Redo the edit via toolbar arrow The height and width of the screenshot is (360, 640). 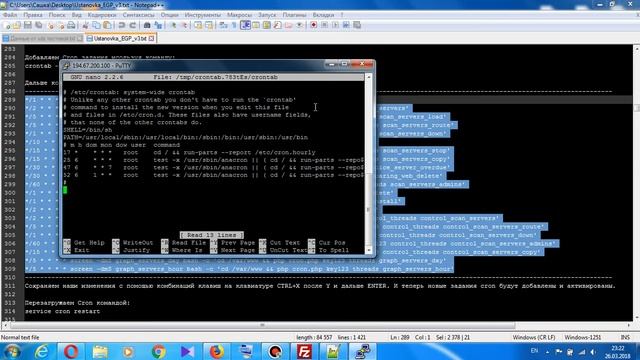coord(132,25)
